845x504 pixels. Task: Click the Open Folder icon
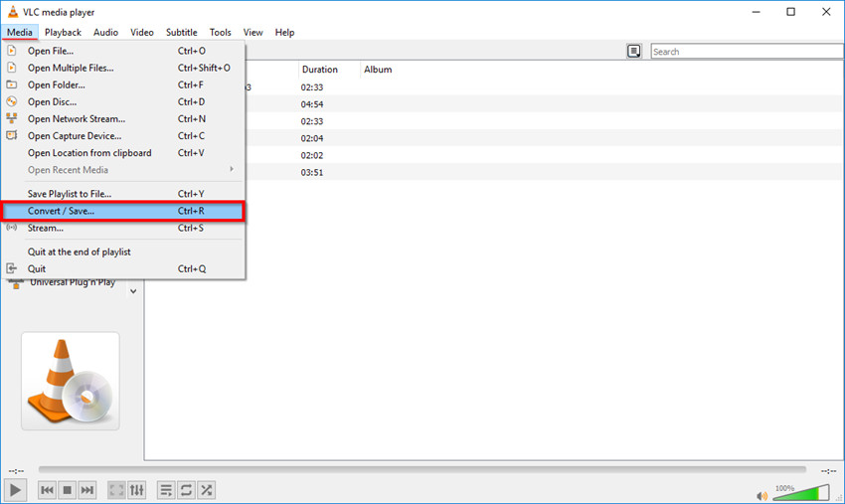pyautogui.click(x=11, y=84)
